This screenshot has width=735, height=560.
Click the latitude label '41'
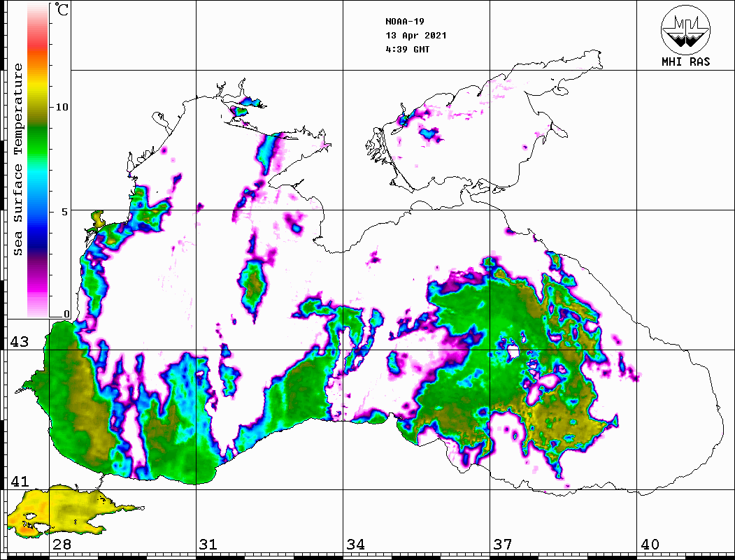click(20, 482)
